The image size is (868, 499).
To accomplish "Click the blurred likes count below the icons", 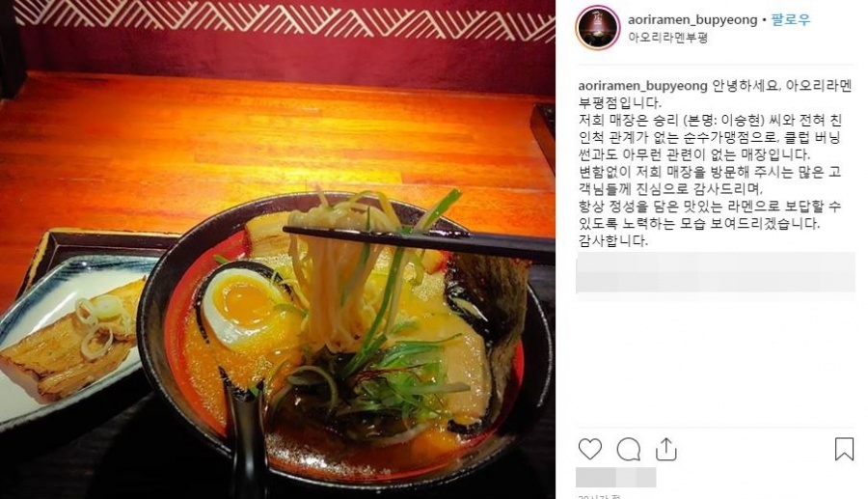I will tap(615, 478).
